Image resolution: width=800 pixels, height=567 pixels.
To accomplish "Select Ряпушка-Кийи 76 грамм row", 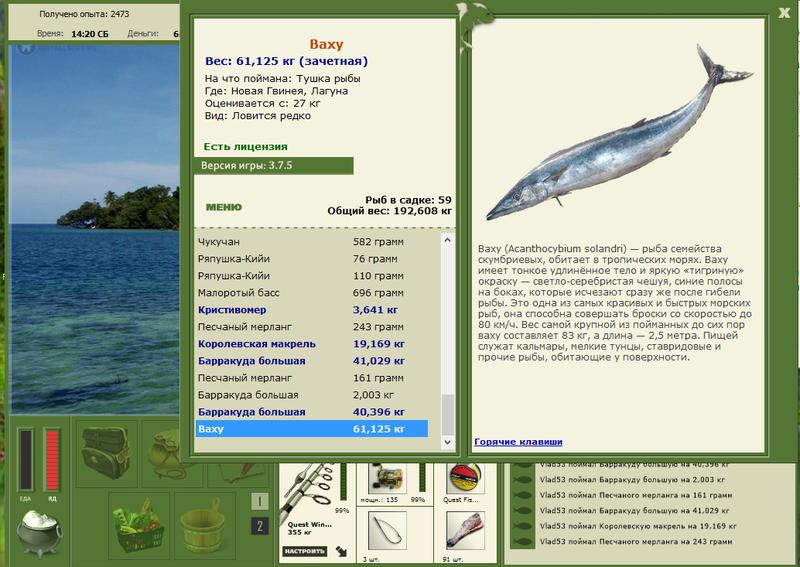I will point(312,259).
